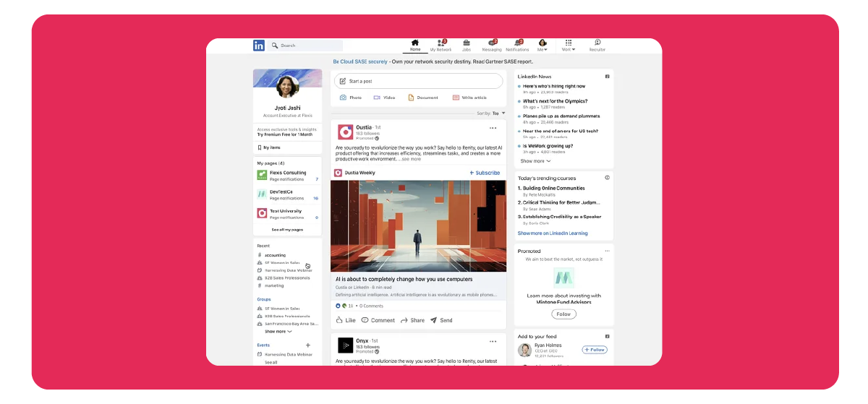Image resolution: width=868 pixels, height=404 pixels.
Task: Open the Groups section heading
Action: pyautogui.click(x=264, y=299)
